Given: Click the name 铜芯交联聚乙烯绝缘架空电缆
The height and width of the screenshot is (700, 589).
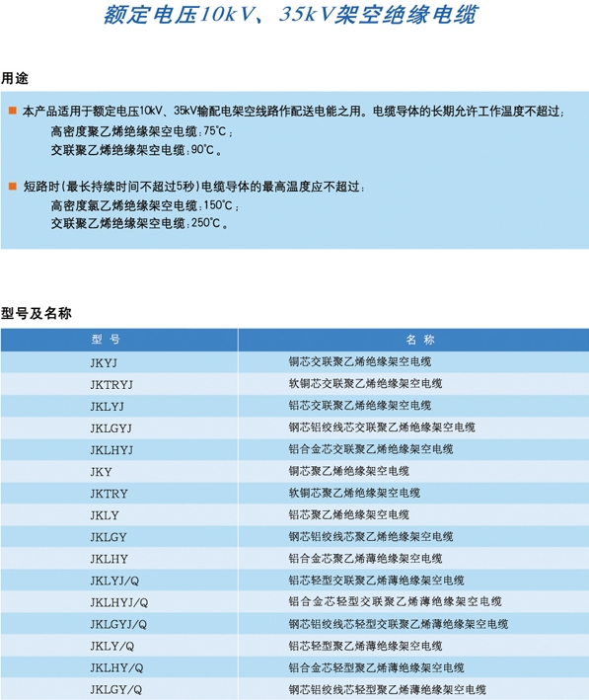Looking at the screenshot, I should [360, 361].
